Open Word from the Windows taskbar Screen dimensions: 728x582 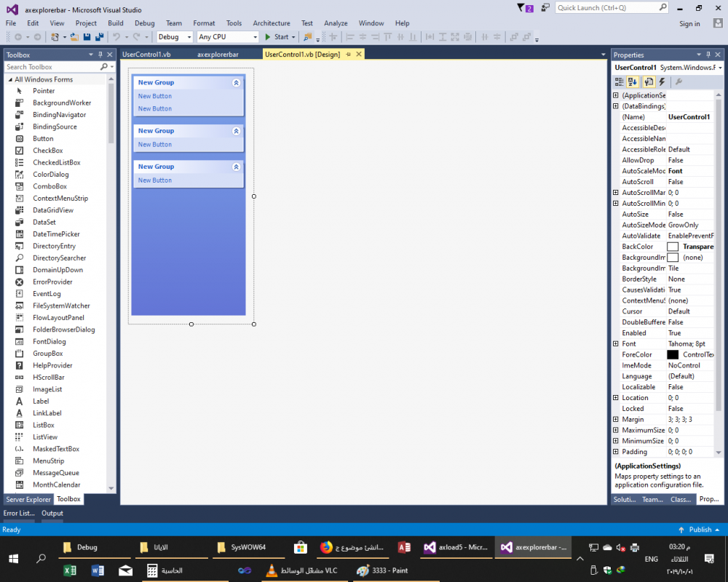[x=98, y=570]
